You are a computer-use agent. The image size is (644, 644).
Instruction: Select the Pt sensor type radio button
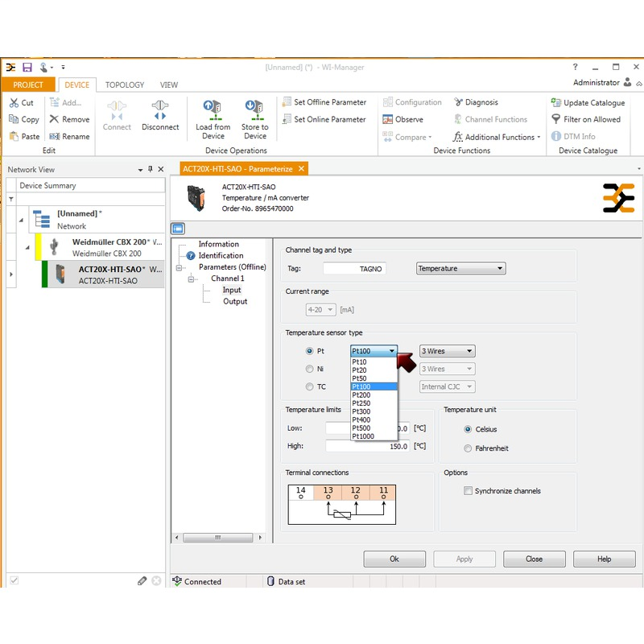coord(309,351)
